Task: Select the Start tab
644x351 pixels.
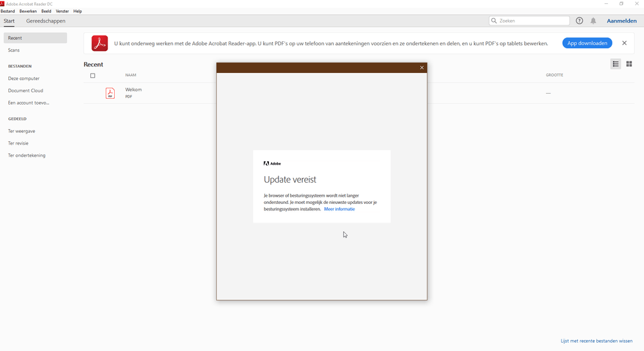Action: click(9, 21)
